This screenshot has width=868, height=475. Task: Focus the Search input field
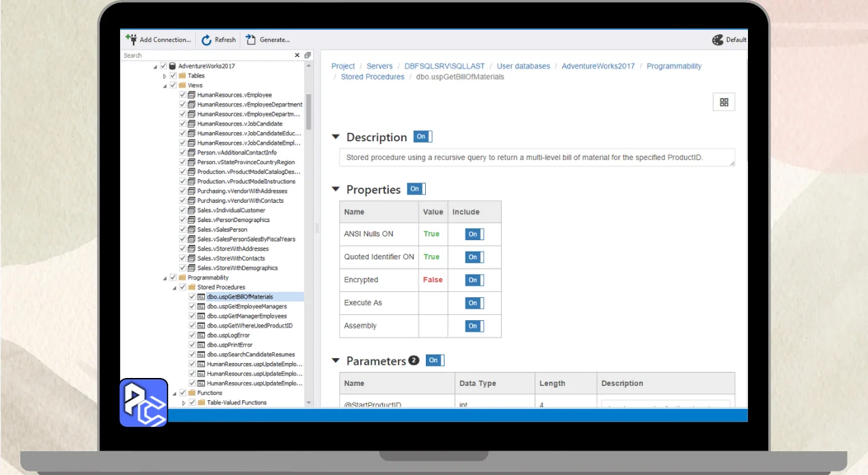tap(207, 55)
